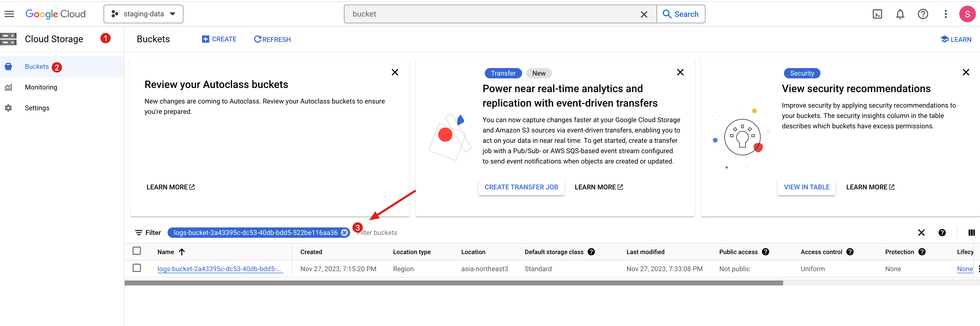Clear all filters with the X icon
This screenshot has height=326, width=980.
click(x=921, y=233)
